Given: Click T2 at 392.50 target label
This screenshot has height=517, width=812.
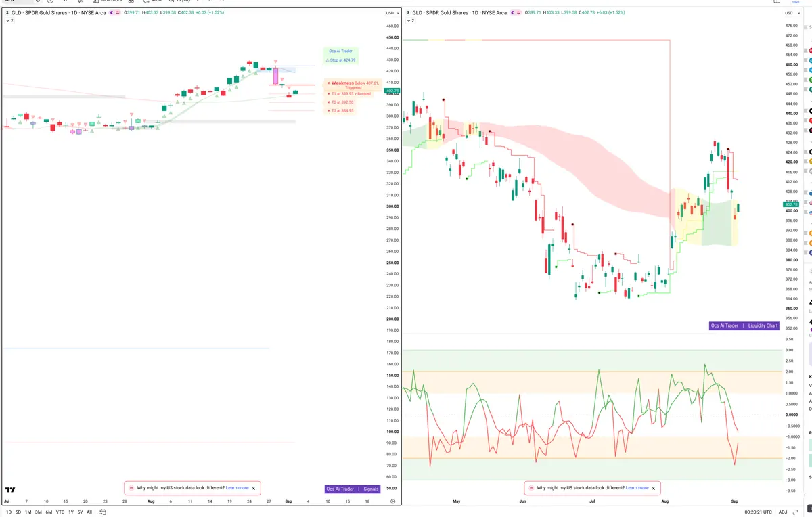Looking at the screenshot, I should tap(340, 102).
